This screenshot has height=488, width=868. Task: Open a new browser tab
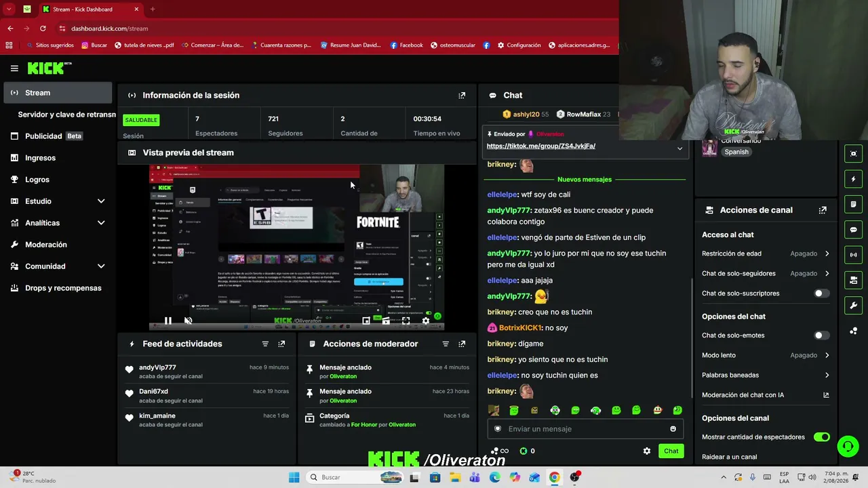tap(153, 9)
